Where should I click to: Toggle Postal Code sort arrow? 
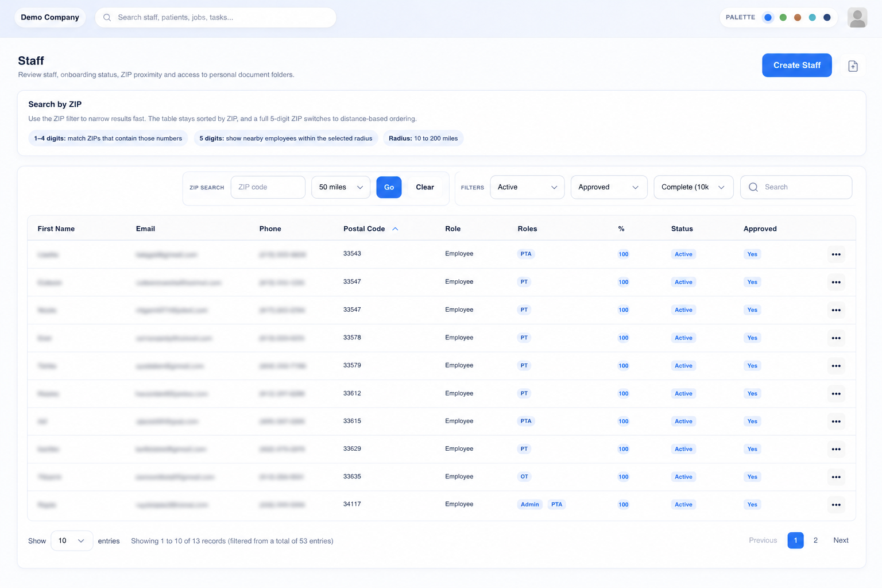pyautogui.click(x=395, y=229)
